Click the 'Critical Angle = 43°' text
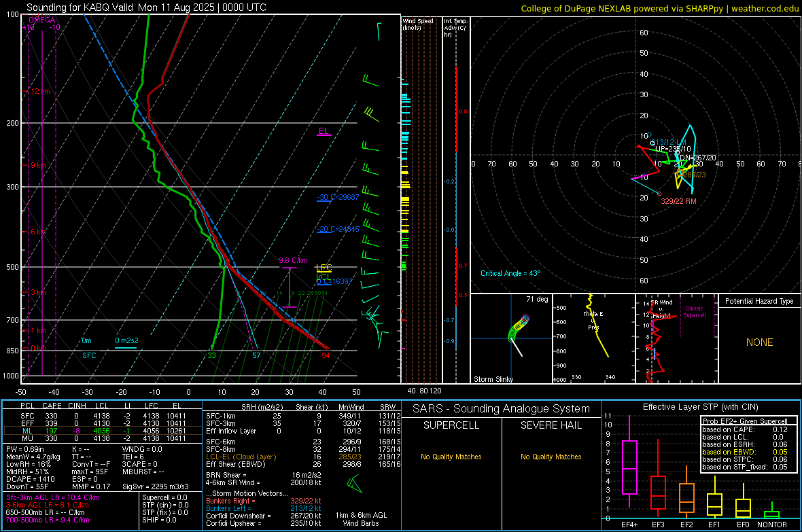The image size is (802, 532). click(x=510, y=273)
